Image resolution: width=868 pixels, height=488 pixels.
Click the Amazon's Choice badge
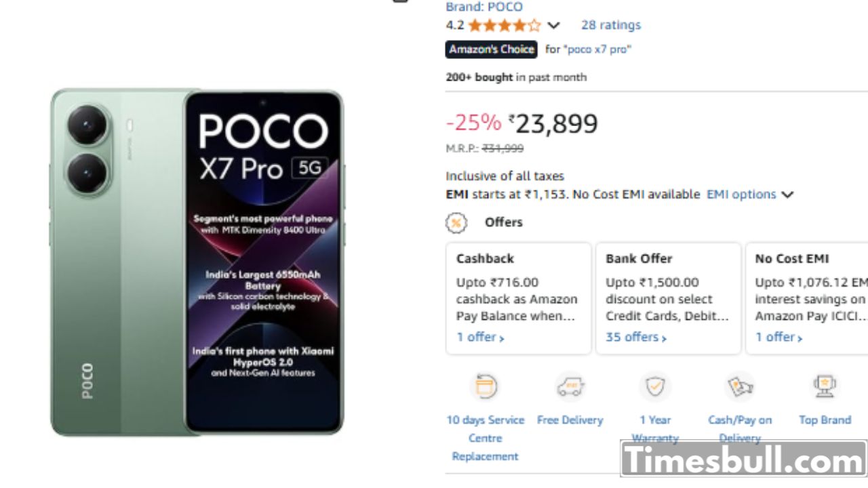tap(491, 49)
